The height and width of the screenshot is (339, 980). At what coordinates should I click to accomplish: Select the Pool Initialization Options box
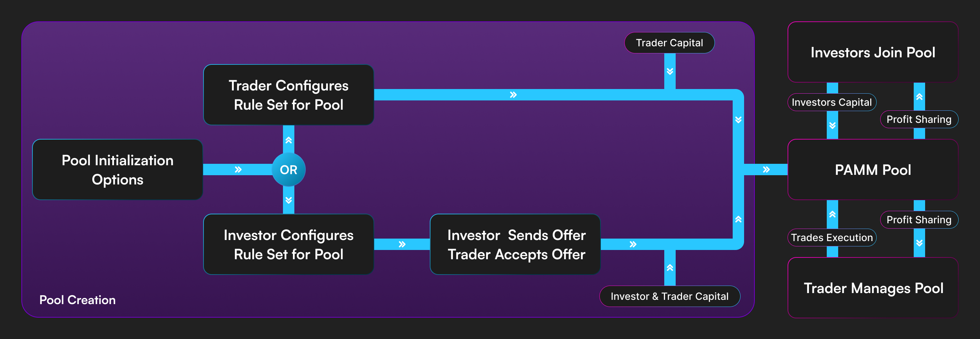(118, 169)
